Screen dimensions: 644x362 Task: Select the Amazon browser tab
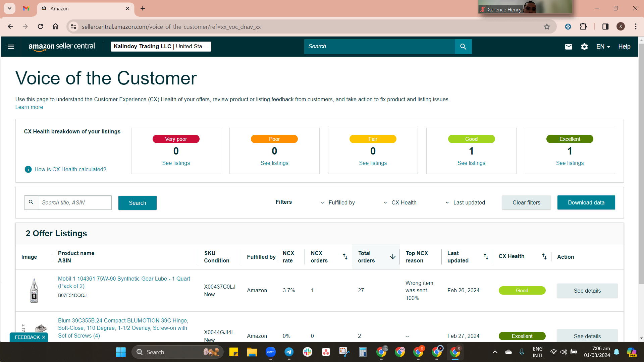(86, 8)
